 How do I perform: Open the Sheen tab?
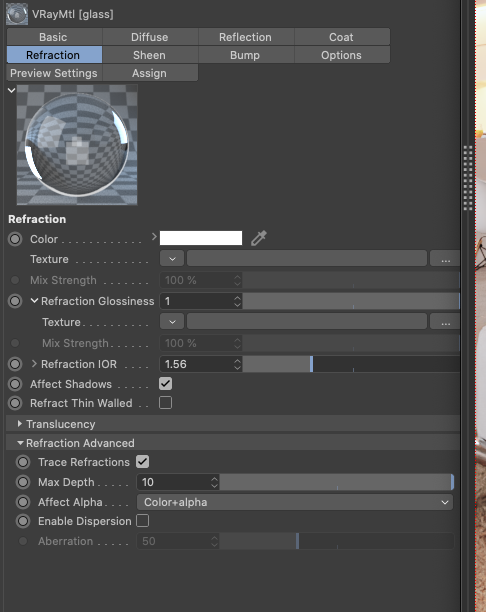150,55
